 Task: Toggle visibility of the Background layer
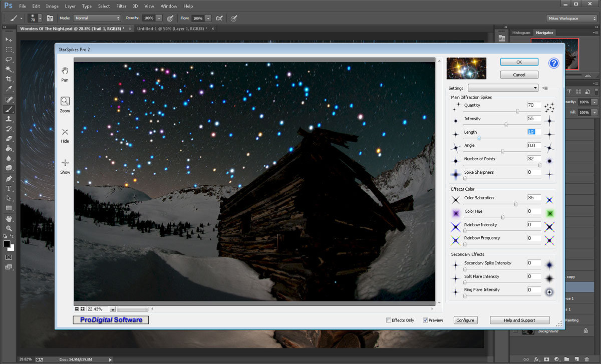coord(515,331)
